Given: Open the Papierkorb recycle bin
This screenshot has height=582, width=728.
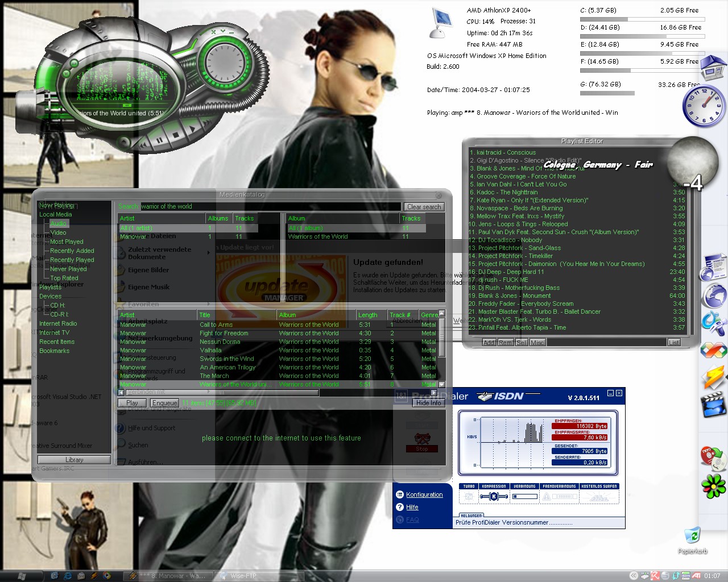Looking at the screenshot, I should click(x=692, y=537).
